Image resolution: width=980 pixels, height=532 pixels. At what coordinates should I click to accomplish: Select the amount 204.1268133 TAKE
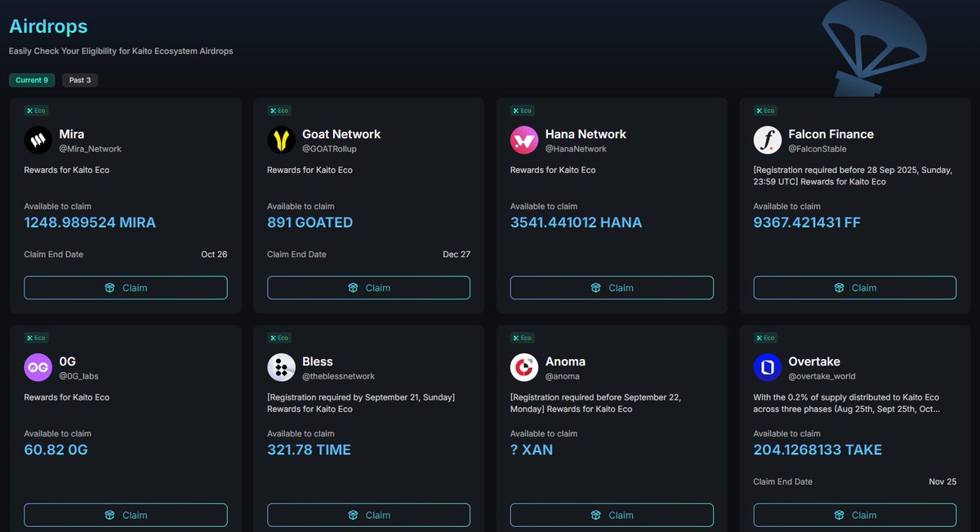817,450
